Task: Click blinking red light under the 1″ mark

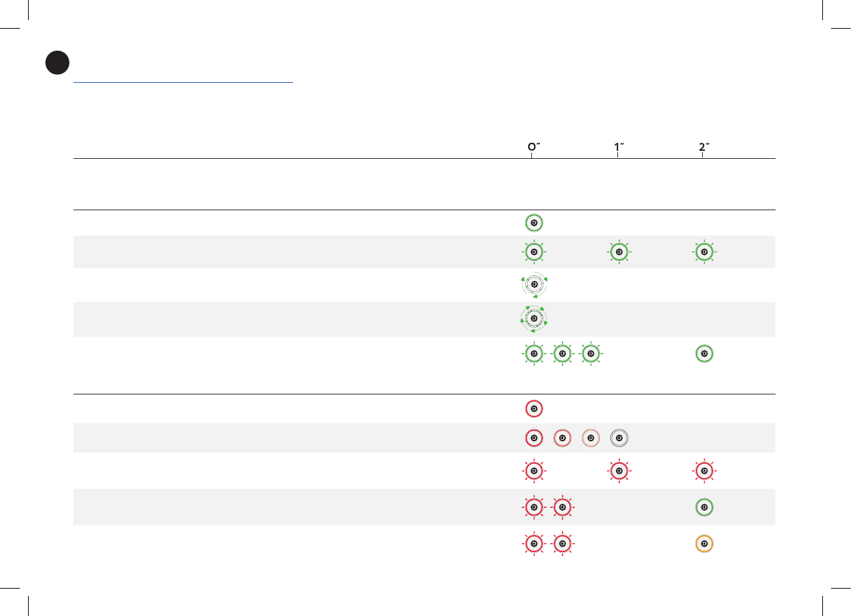Action: tap(619, 471)
